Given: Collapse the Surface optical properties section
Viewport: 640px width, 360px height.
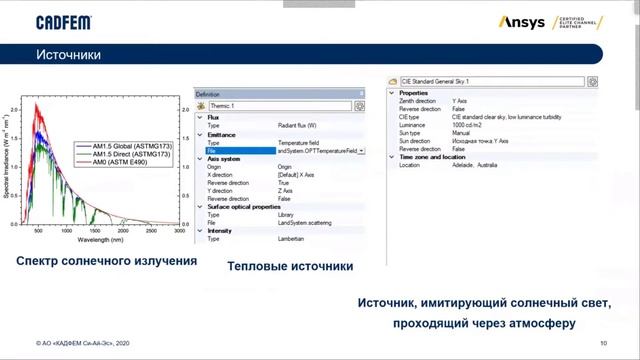Looking at the screenshot, I should [200, 207].
